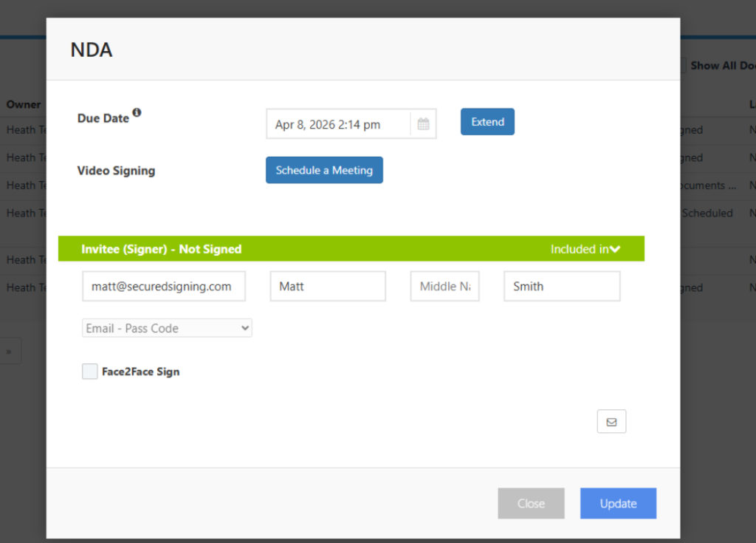The image size is (756, 543).
Task: Click the Middle Name input field
Action: tap(444, 286)
